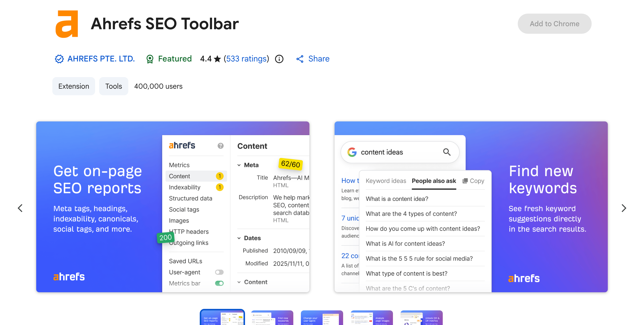Click the 62/60 title length badge
This screenshot has width=644, height=325.
291,164
